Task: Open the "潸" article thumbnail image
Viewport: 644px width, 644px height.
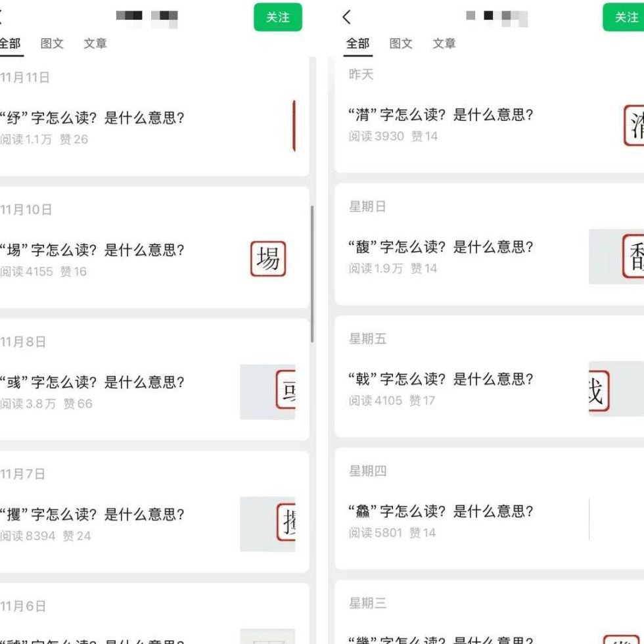Action: [x=633, y=126]
